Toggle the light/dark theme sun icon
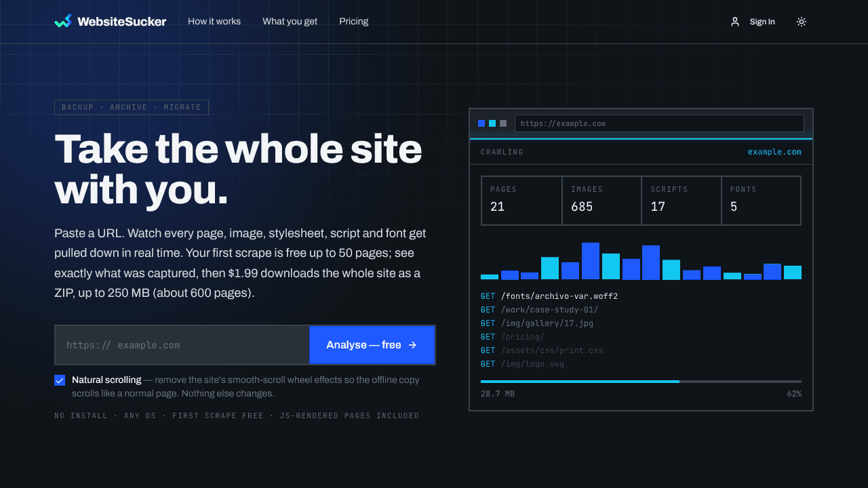 (x=802, y=22)
